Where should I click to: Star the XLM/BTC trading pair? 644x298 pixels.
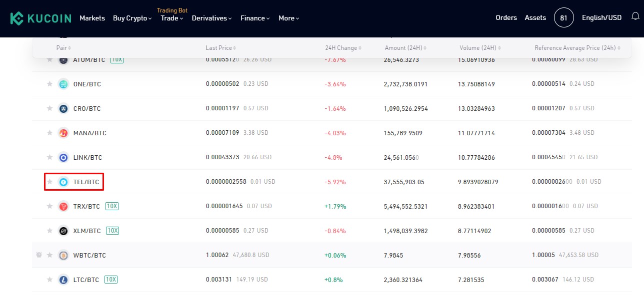[x=49, y=231]
